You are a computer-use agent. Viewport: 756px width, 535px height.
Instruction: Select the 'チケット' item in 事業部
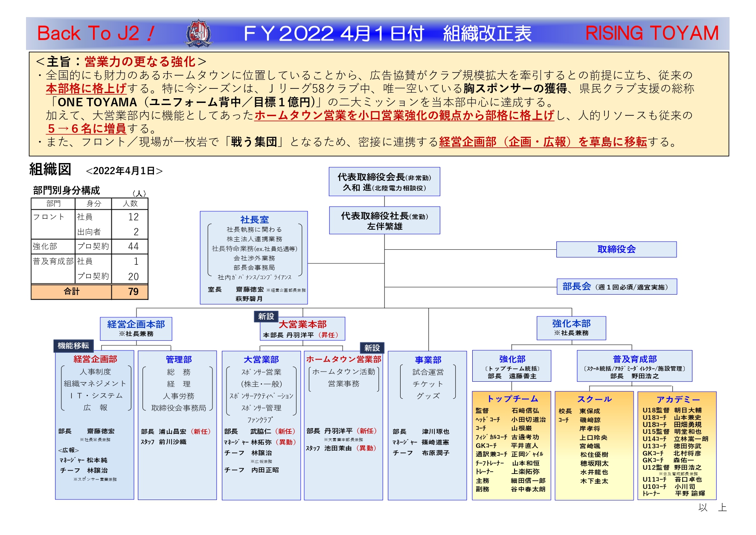pos(428,384)
